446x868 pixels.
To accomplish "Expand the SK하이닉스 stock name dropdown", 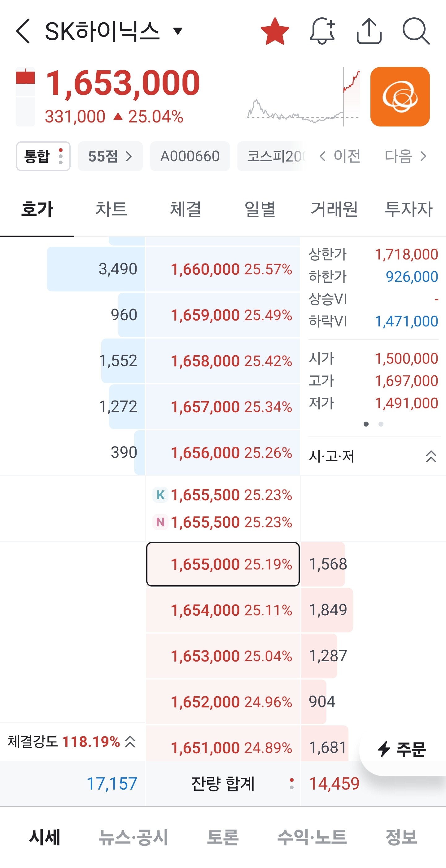I will pos(178,31).
